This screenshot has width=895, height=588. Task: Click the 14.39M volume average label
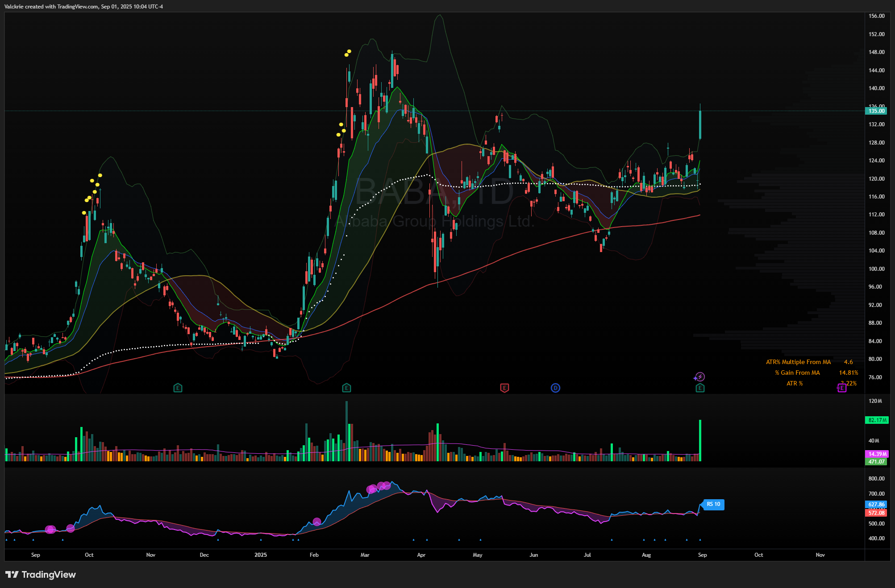pyautogui.click(x=877, y=454)
